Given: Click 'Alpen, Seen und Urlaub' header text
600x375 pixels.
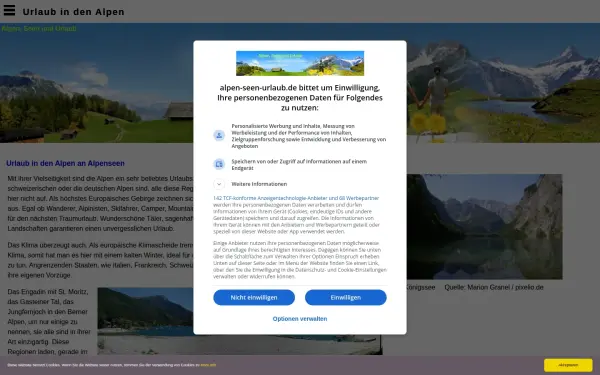Looking at the screenshot, I should pyautogui.click(x=39, y=29).
